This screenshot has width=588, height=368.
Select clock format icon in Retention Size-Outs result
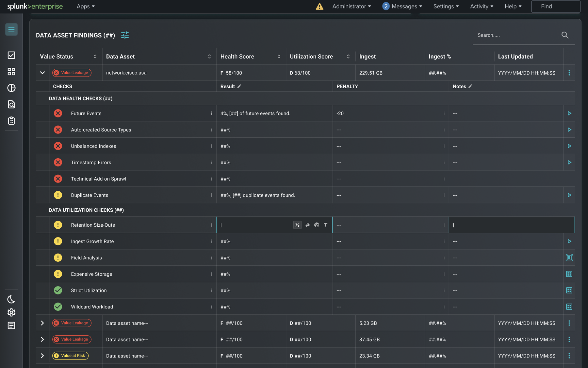pyautogui.click(x=317, y=225)
